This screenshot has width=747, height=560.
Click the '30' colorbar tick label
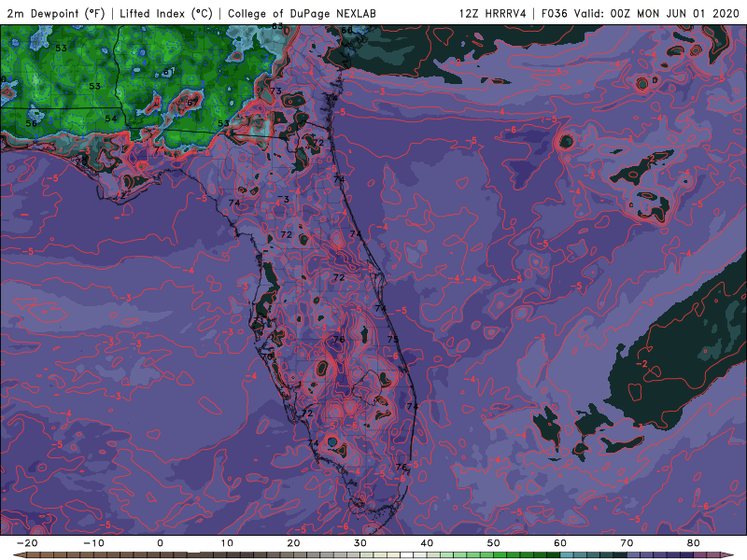click(x=360, y=543)
